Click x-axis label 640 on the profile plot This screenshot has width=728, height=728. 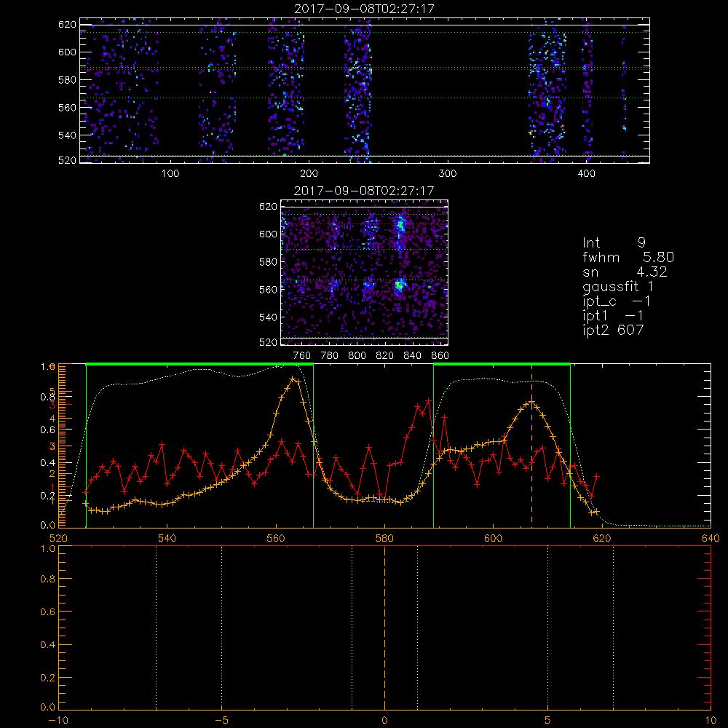pos(711,538)
